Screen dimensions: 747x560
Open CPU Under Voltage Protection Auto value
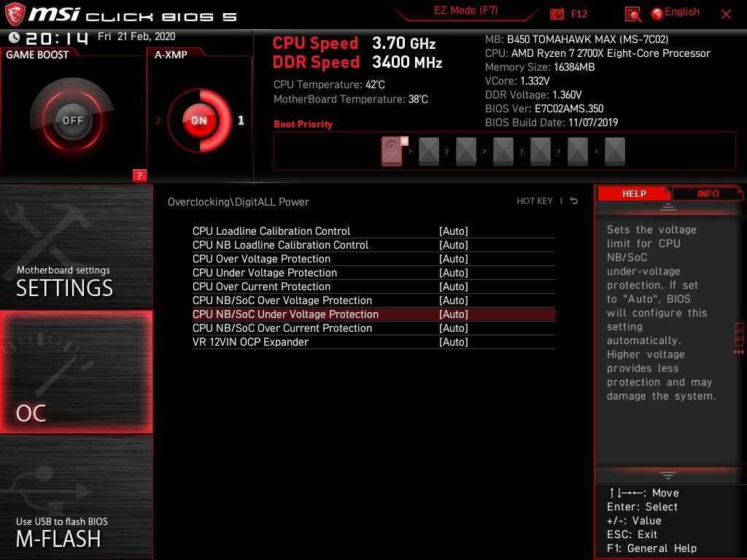click(454, 273)
